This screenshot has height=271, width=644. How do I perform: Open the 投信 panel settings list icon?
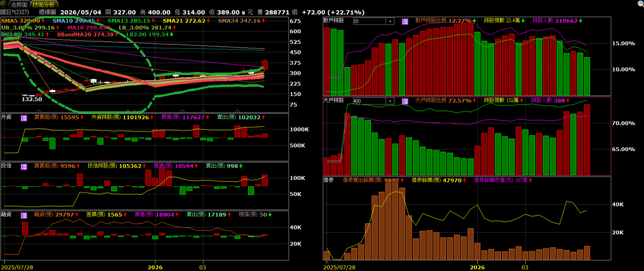24,166
